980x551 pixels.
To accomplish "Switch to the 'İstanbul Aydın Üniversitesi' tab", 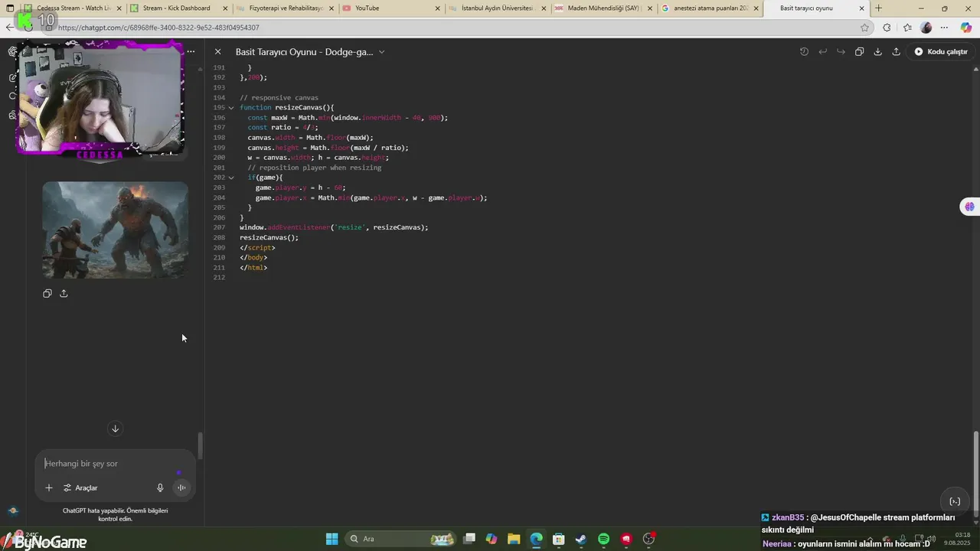I will coord(498,8).
